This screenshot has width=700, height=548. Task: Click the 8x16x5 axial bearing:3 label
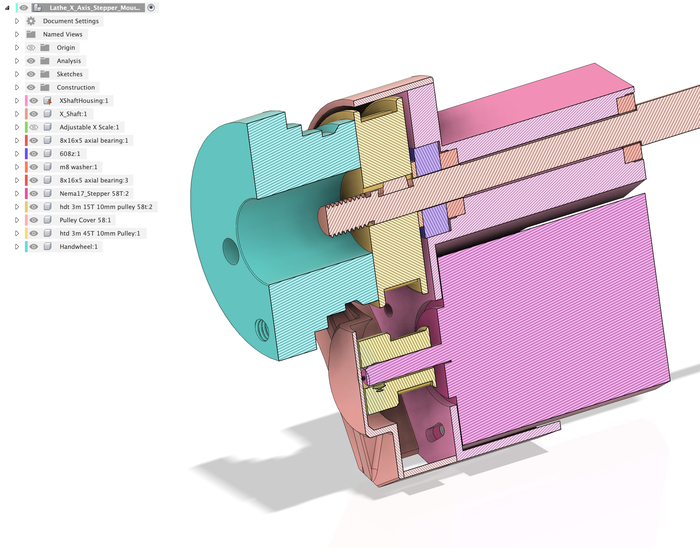[x=94, y=180]
